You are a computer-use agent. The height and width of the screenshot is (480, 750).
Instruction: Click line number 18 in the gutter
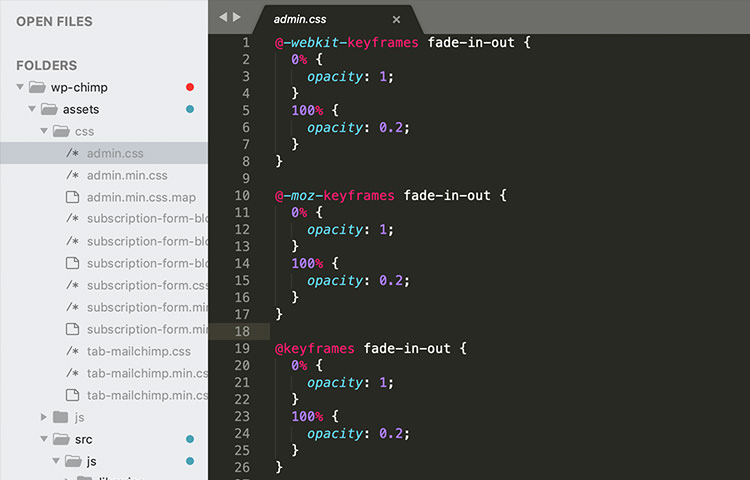pos(242,331)
